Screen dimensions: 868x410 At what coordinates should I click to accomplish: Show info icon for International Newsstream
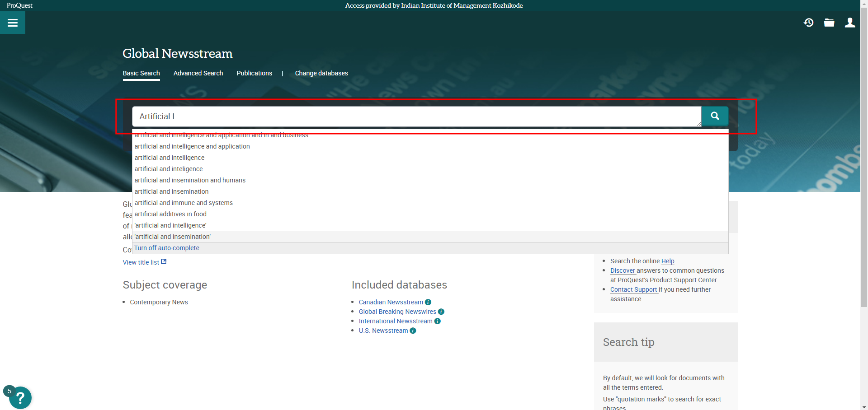[437, 321]
